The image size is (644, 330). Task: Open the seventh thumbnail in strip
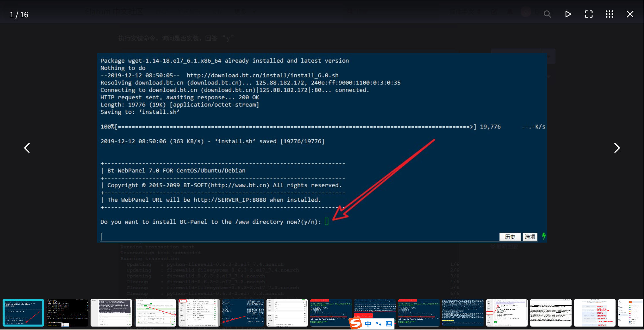coord(287,312)
